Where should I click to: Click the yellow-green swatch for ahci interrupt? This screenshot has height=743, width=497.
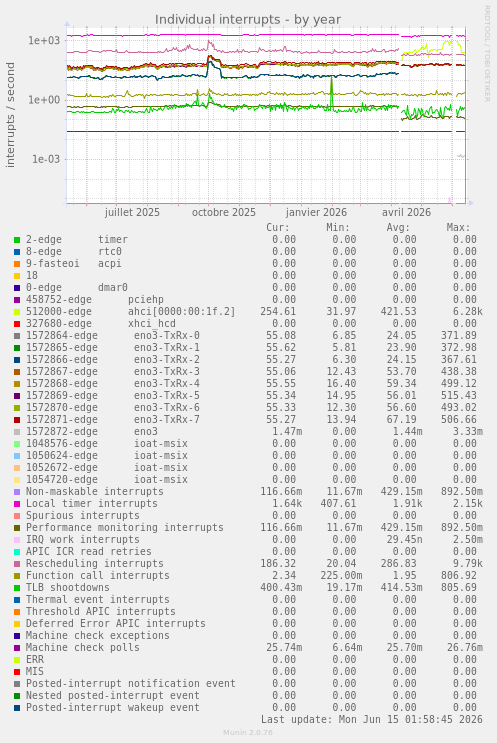tap(17, 312)
